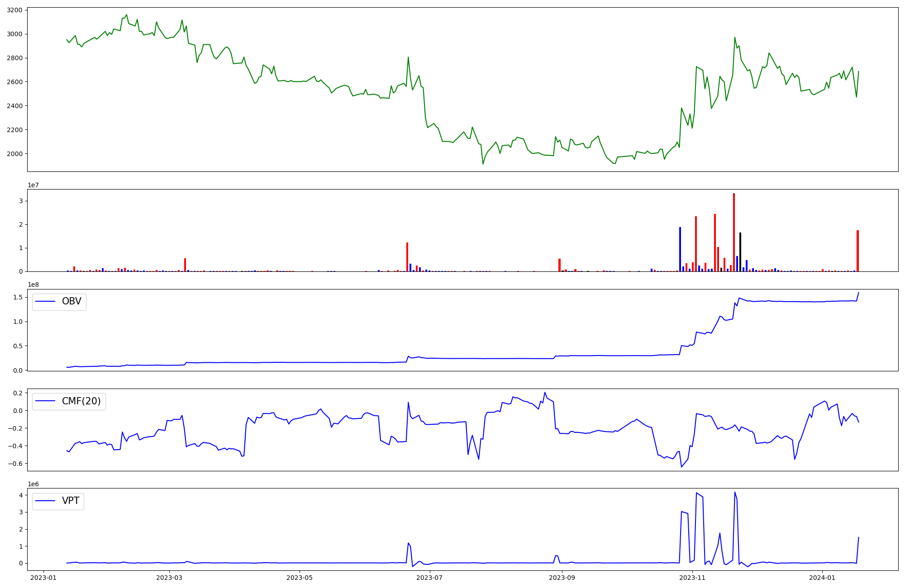Click the last red volume bar at right edge
The height and width of the screenshot is (588, 905).
tap(857, 251)
